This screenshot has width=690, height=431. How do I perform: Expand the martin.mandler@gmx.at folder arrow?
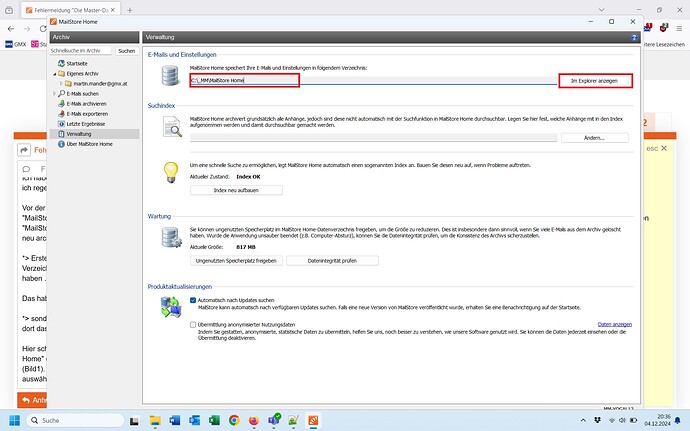coord(61,84)
